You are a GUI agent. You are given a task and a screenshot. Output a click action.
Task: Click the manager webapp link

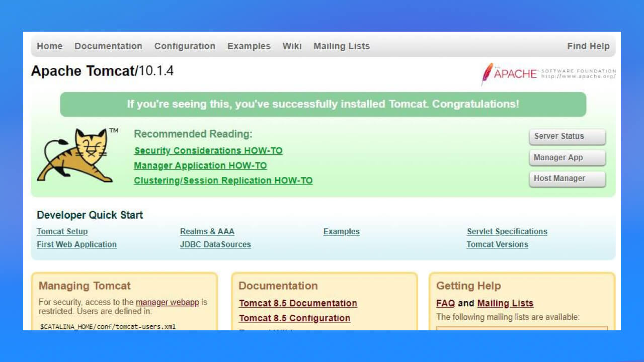tap(168, 303)
